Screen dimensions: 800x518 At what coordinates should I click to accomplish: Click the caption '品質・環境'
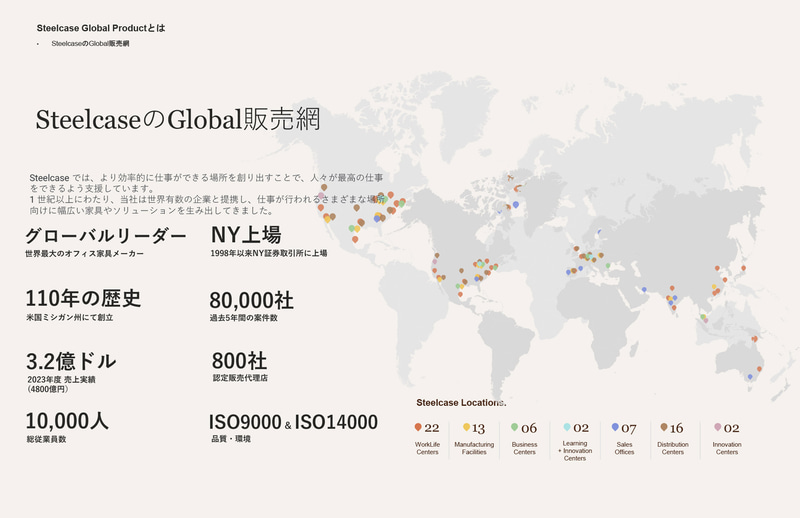[231, 439]
